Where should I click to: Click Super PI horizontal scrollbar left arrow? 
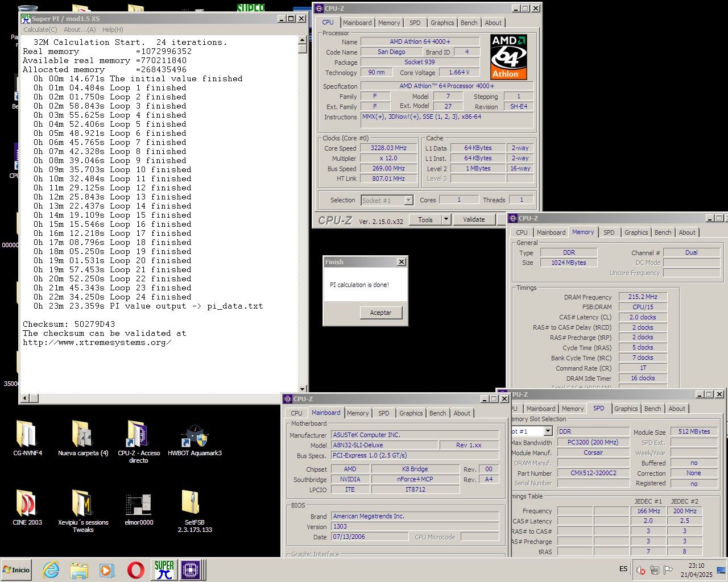[25, 398]
